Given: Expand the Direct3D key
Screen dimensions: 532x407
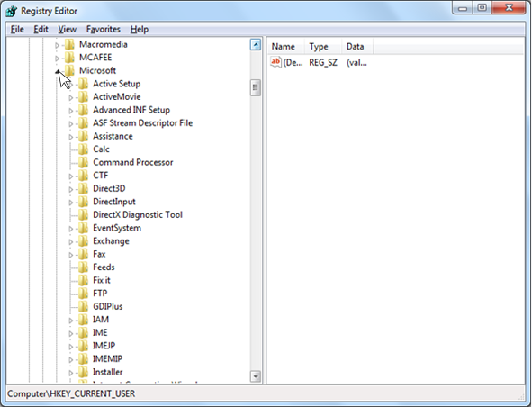Looking at the screenshot, I should [x=71, y=189].
